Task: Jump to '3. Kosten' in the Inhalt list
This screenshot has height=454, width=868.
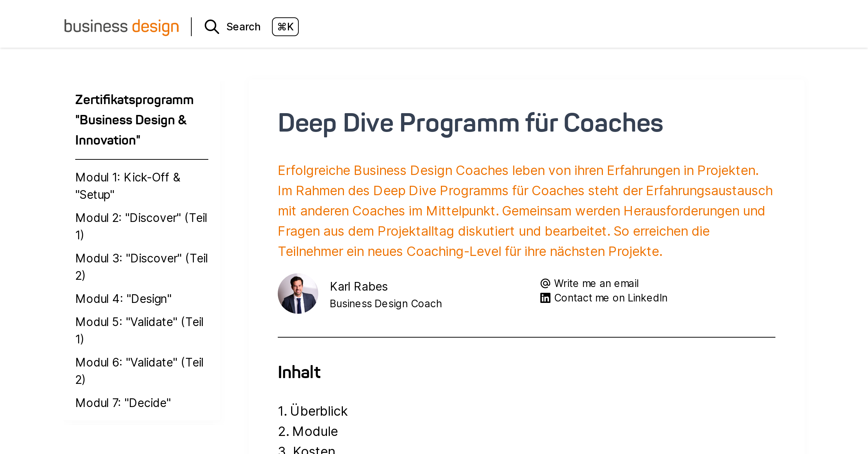Action: coord(307,450)
